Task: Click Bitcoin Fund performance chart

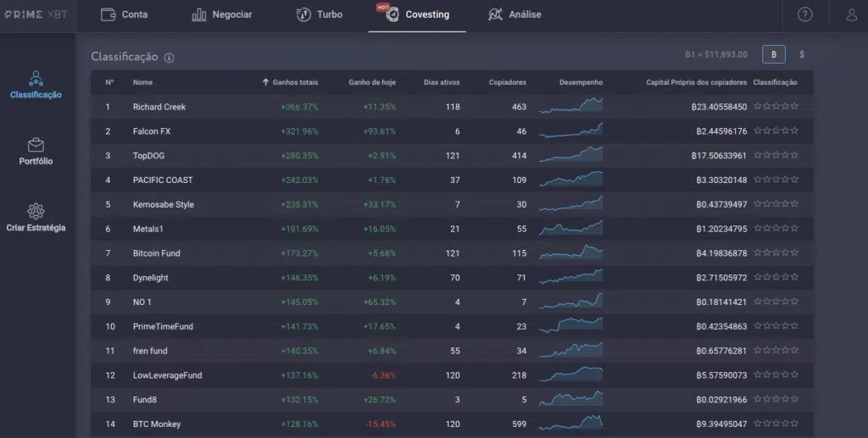Action: pyautogui.click(x=570, y=252)
